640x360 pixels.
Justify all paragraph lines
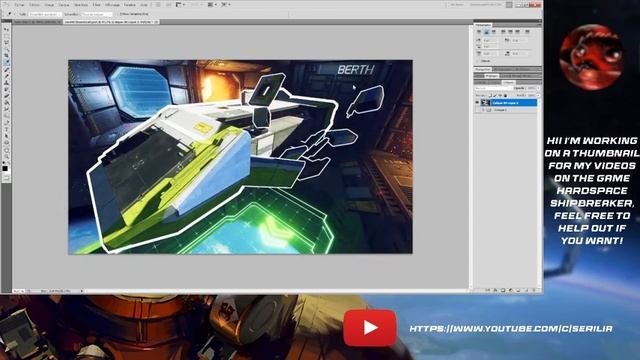(527, 31)
